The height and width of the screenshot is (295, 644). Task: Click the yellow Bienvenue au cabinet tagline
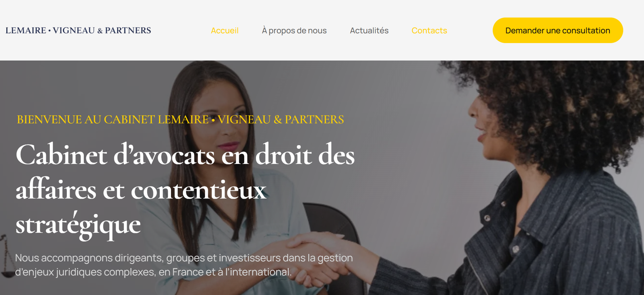pos(180,119)
